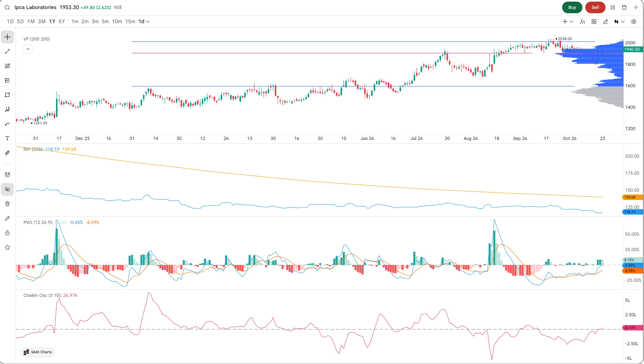Select the text annotation tool
This screenshot has height=364, width=644.
(x=8, y=138)
